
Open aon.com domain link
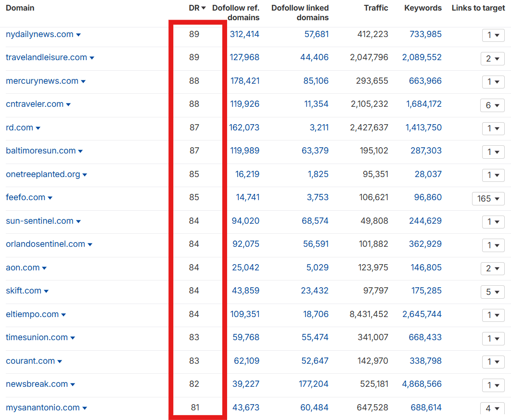coord(23,267)
